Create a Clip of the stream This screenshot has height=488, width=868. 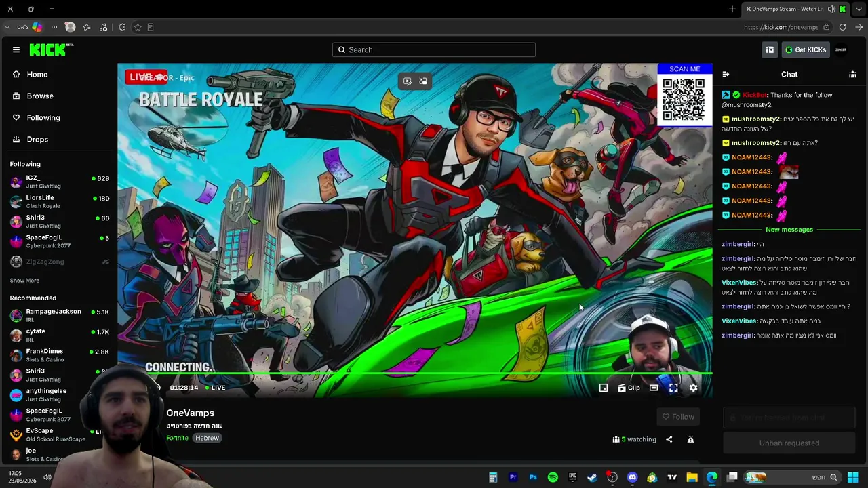(x=629, y=388)
